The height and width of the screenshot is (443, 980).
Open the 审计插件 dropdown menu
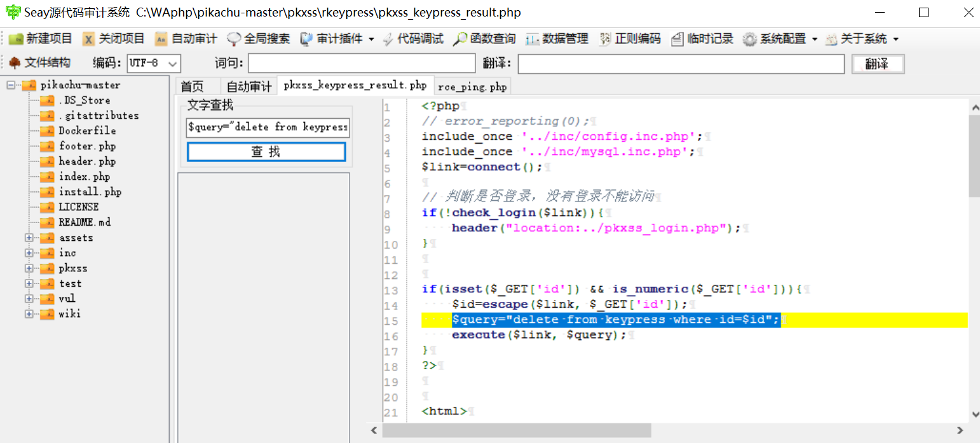(371, 39)
